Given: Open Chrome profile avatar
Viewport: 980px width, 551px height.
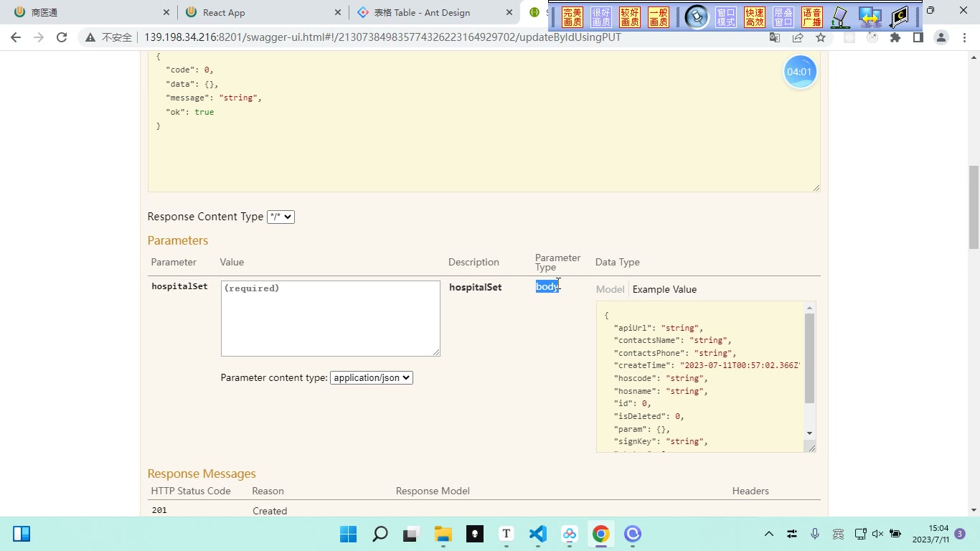Looking at the screenshot, I should tap(941, 37).
